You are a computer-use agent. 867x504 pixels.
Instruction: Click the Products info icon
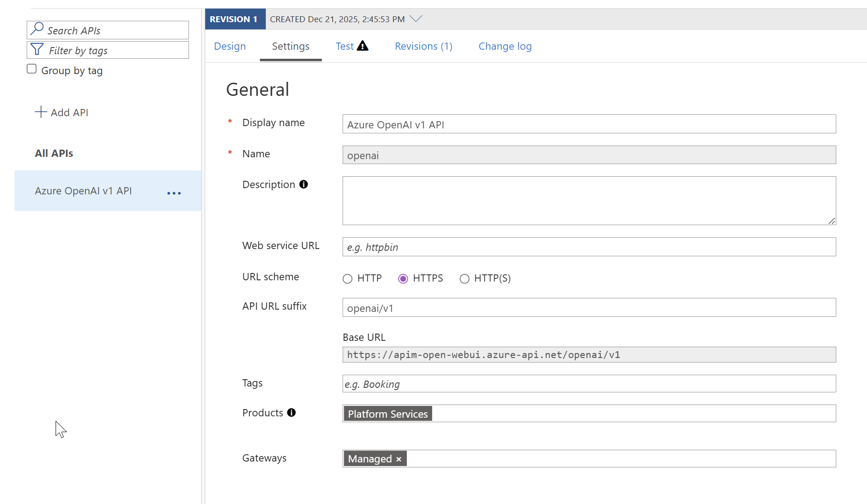click(x=292, y=413)
